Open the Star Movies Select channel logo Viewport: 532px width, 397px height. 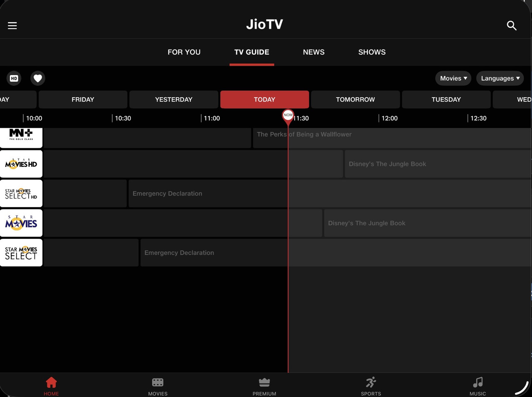point(21,252)
